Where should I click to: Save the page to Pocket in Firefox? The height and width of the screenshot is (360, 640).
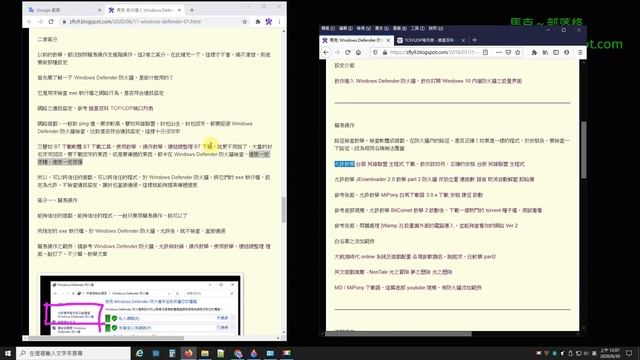click(508, 52)
